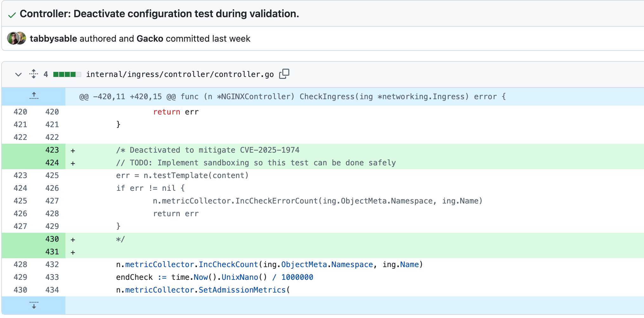Expand hidden lines above line 420

click(34, 96)
